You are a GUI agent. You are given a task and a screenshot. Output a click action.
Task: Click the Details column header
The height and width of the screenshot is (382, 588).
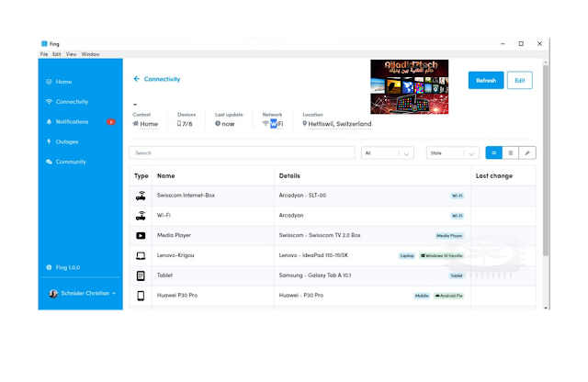tap(289, 175)
